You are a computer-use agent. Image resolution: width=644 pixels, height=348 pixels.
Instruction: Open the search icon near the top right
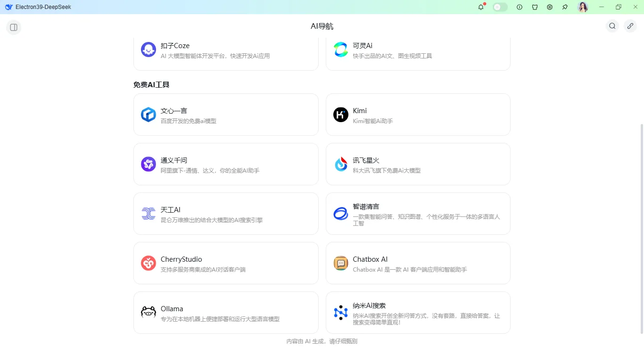pos(612,26)
